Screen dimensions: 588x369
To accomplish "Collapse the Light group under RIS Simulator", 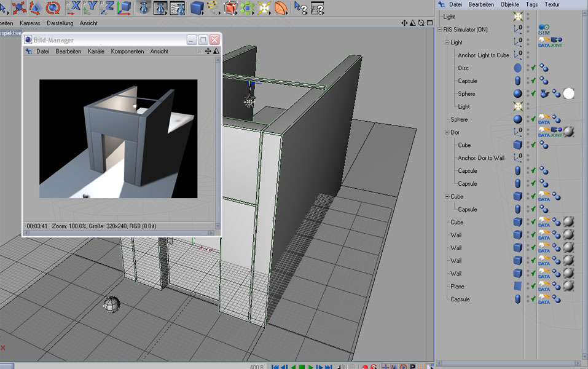I will pyautogui.click(x=447, y=42).
